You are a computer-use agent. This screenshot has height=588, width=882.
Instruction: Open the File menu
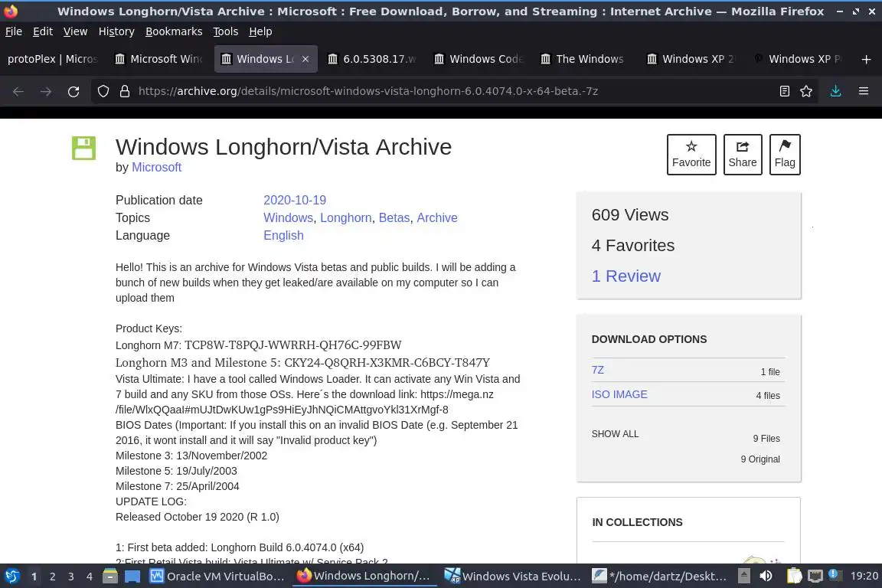pos(14,31)
